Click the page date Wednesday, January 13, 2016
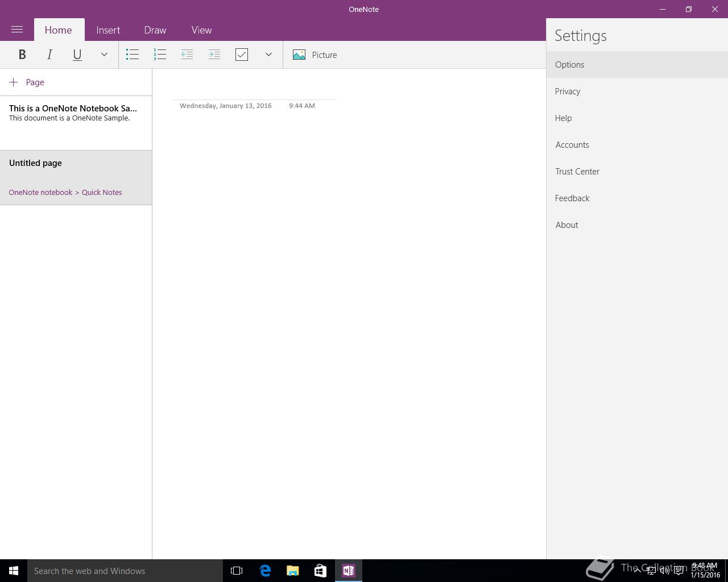 tap(225, 106)
